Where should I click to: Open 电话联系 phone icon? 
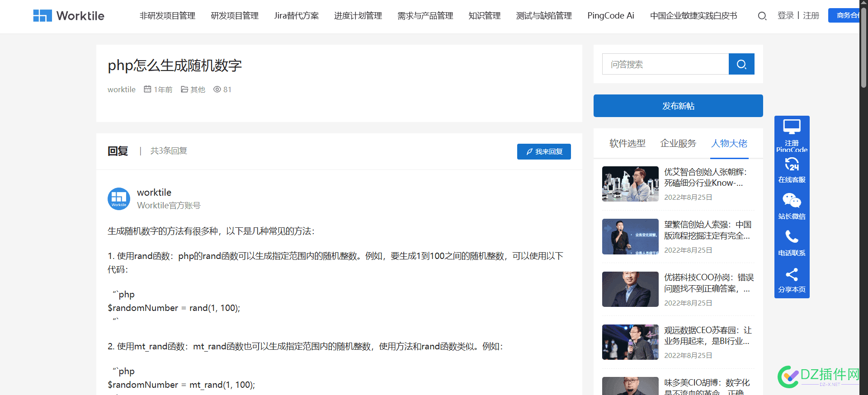click(792, 237)
